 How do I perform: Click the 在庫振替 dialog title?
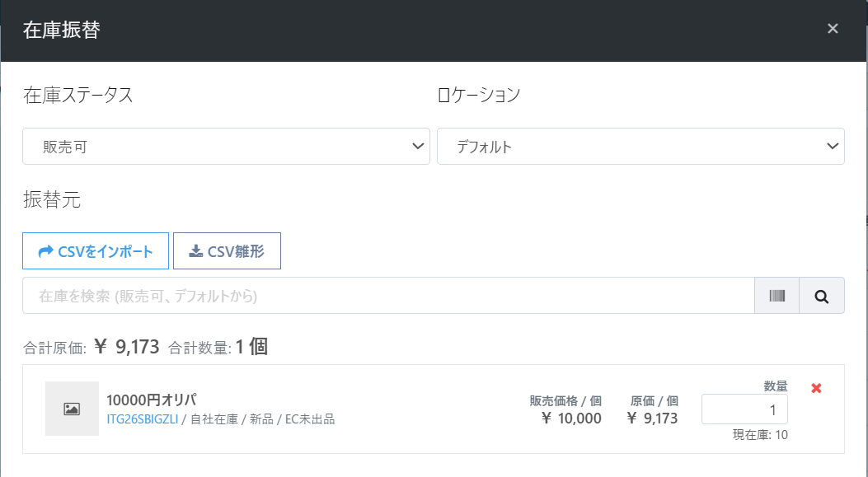click(62, 30)
